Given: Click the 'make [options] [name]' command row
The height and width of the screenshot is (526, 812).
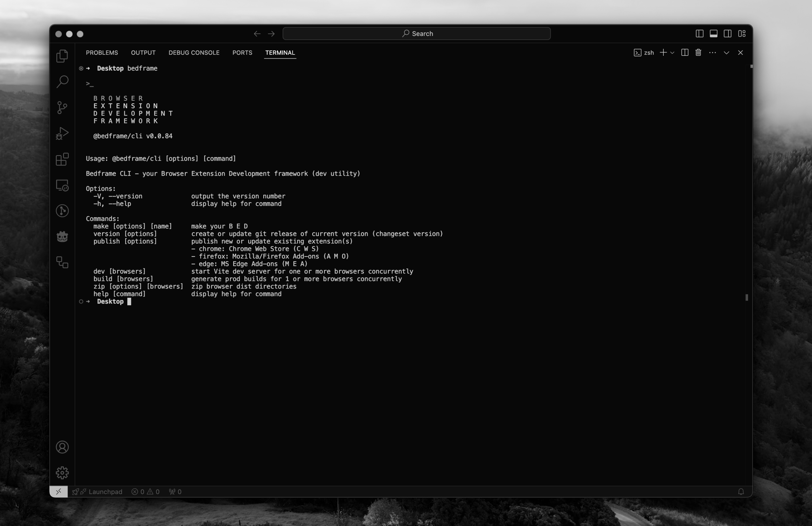Looking at the screenshot, I should click(170, 226).
